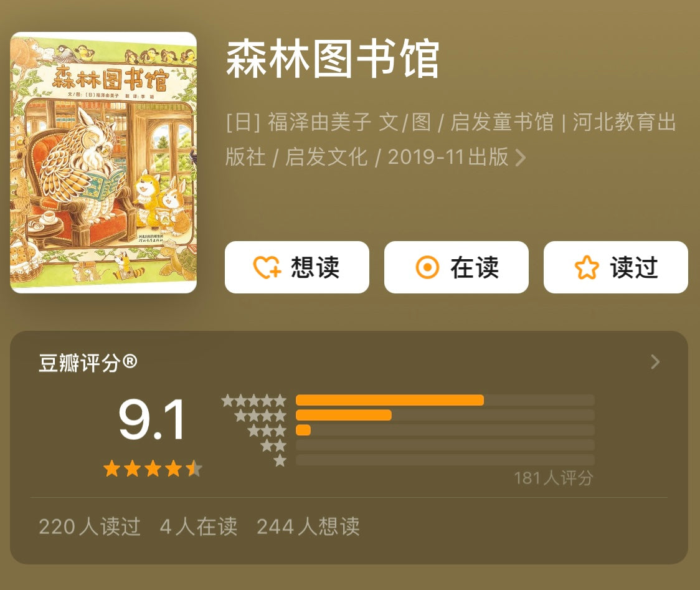
Task: Tap the star icon on 读过
Action: [587, 267]
